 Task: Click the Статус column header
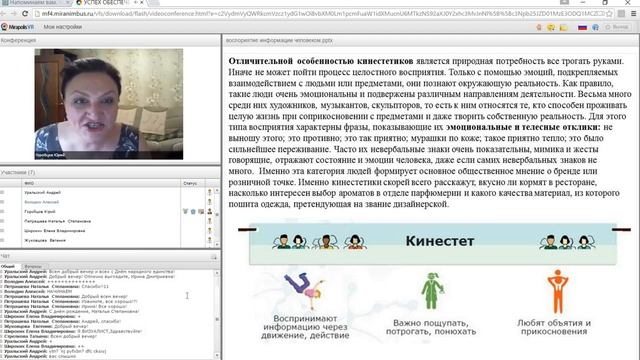point(190,183)
